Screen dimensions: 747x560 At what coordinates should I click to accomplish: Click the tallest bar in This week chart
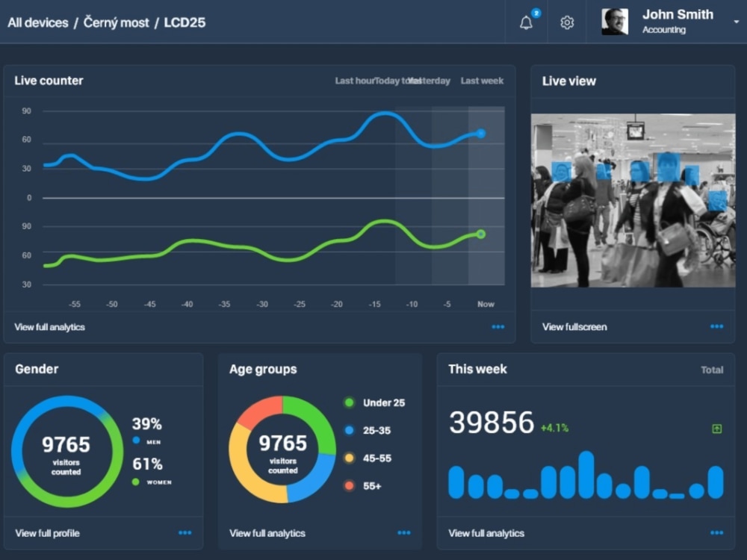586,475
